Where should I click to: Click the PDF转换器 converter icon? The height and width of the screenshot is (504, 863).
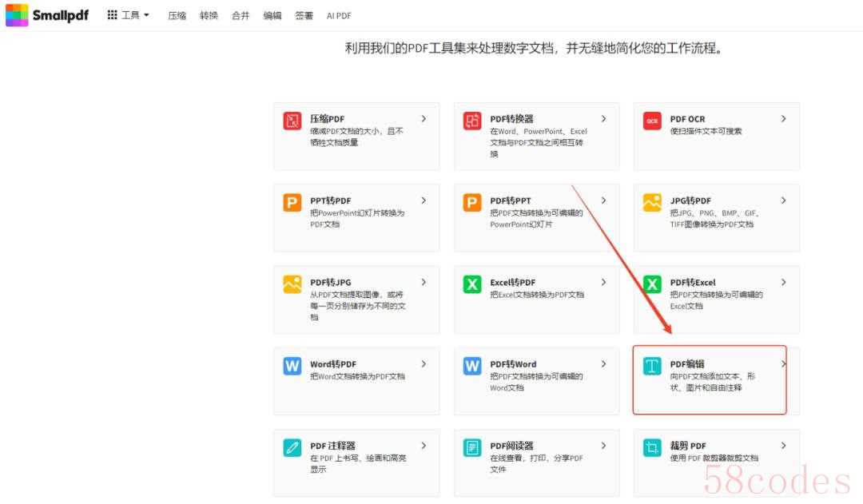(472, 121)
